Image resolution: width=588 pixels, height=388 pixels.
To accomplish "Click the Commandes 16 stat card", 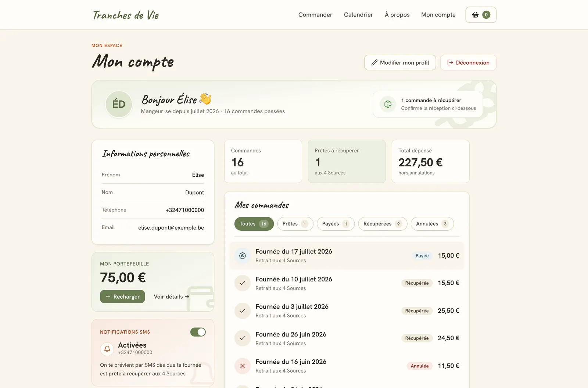I will 263,161.
